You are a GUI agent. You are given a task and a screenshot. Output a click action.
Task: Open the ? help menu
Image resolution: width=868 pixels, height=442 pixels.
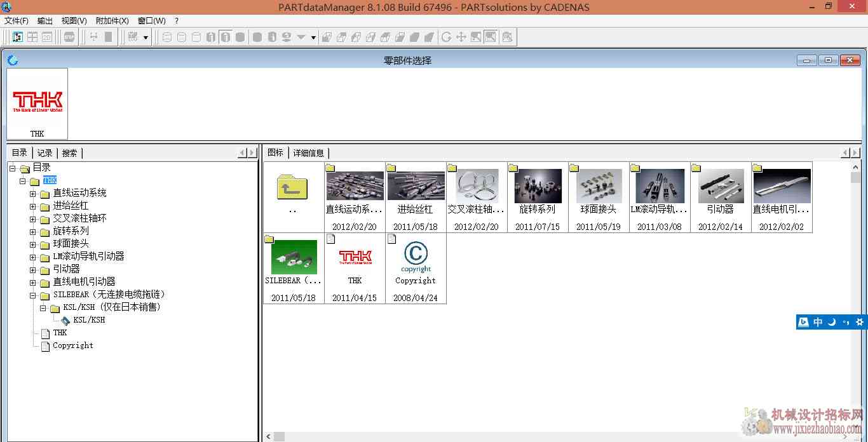[177, 21]
